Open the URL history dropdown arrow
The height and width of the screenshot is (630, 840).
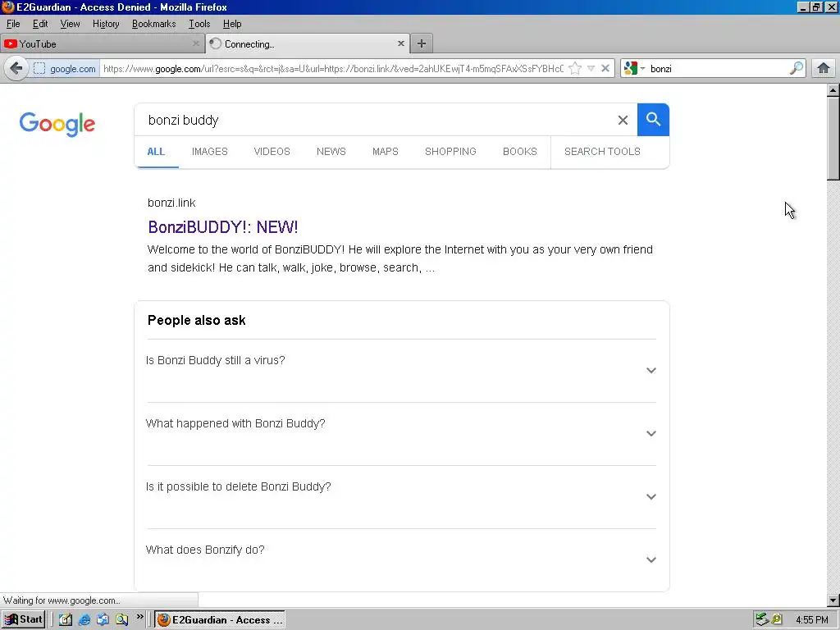591,69
